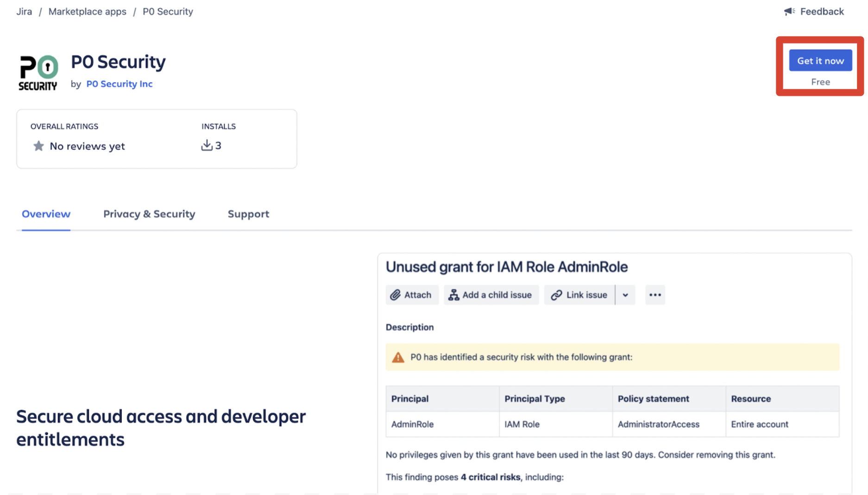Click the installs download icon
This screenshot has height=495, width=868.
(x=207, y=145)
